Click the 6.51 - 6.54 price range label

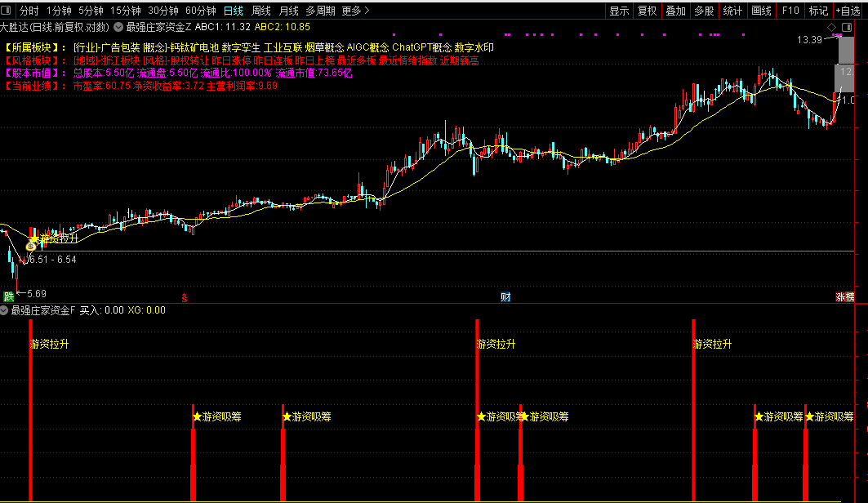click(52, 260)
